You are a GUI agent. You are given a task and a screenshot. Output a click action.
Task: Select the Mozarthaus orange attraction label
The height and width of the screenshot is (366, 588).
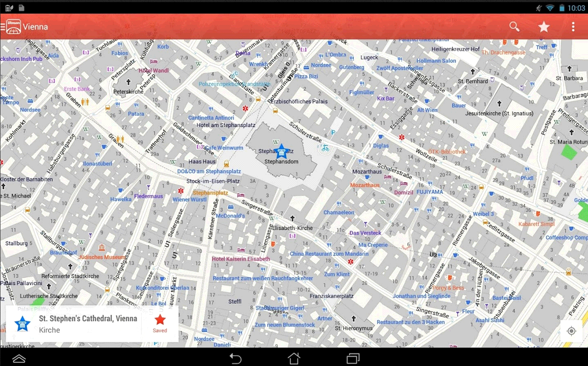pyautogui.click(x=364, y=185)
